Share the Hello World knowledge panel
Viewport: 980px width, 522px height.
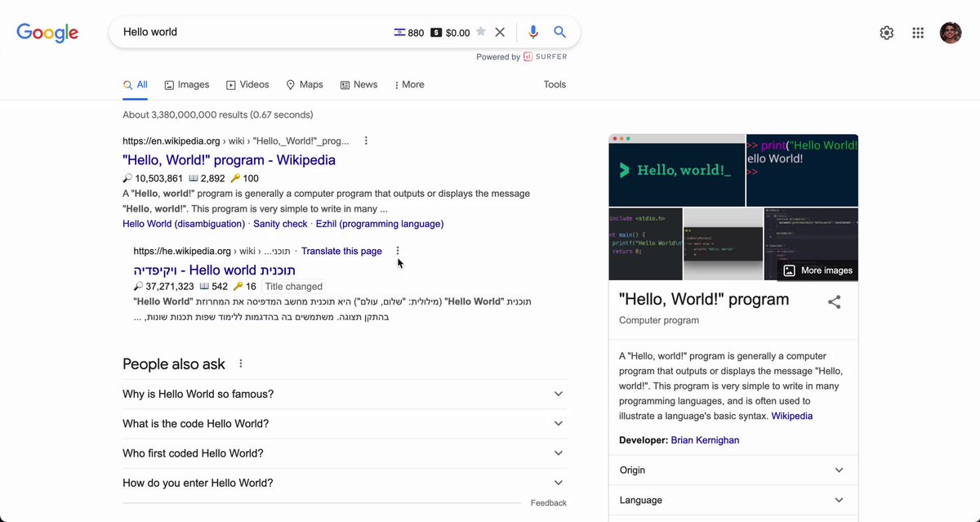pos(834,302)
